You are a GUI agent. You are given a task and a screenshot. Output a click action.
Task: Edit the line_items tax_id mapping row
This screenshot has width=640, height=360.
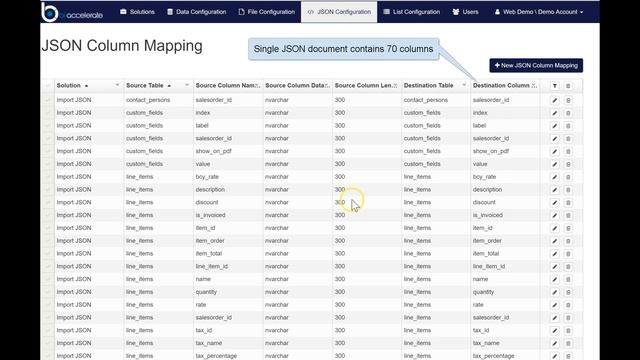coord(555,331)
